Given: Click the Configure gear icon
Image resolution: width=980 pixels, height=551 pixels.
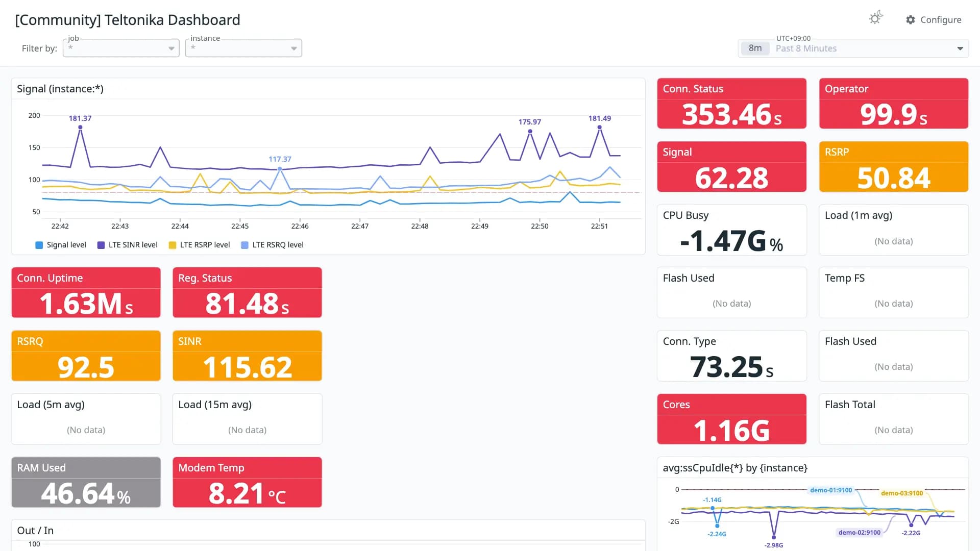Looking at the screenshot, I should coord(911,20).
